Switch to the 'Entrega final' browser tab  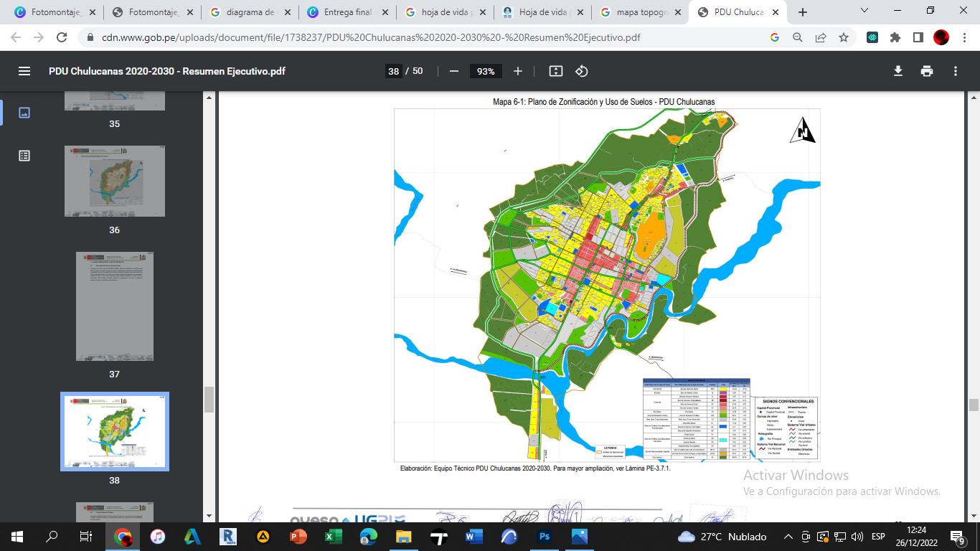click(347, 12)
